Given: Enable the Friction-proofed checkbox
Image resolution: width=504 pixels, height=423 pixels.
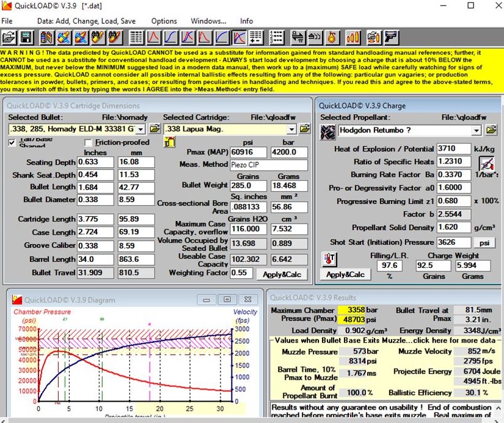Looking at the screenshot, I should point(88,142).
